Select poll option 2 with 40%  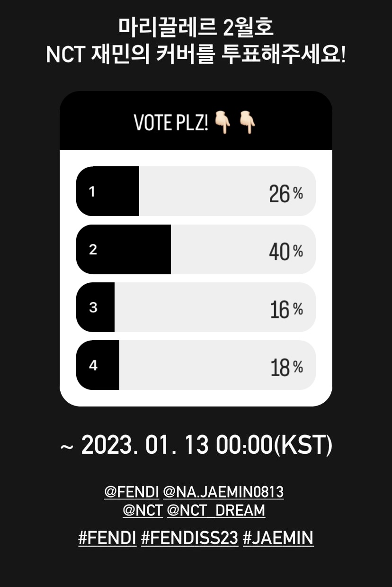pos(196,249)
